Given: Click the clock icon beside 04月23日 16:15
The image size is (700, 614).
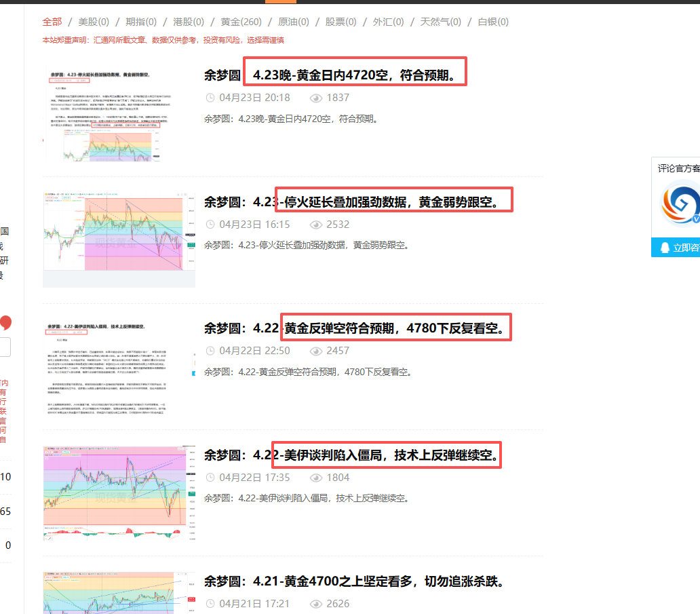Looking at the screenshot, I should [210, 225].
